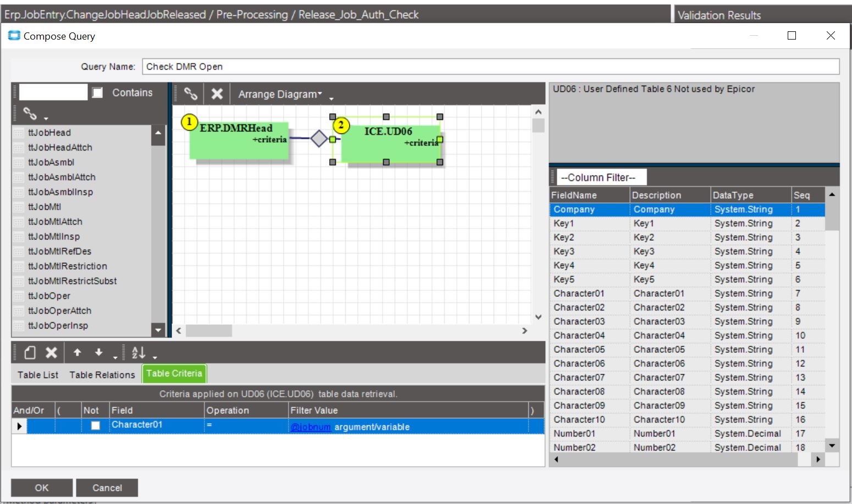Select the row indicator arrow of the criteria row
852x504 pixels.
pyautogui.click(x=19, y=426)
